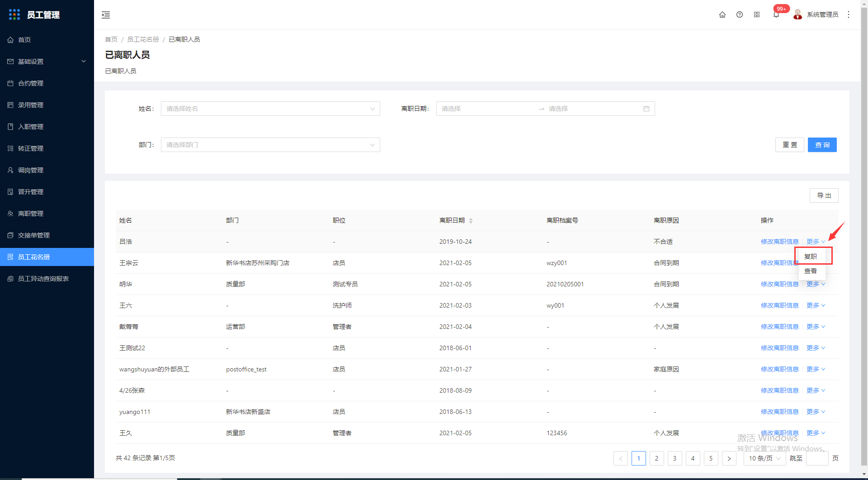The image size is (868, 480).
Task: Click 修改离职信息 for wangshuyuan的外部员工
Action: pyautogui.click(x=780, y=369)
